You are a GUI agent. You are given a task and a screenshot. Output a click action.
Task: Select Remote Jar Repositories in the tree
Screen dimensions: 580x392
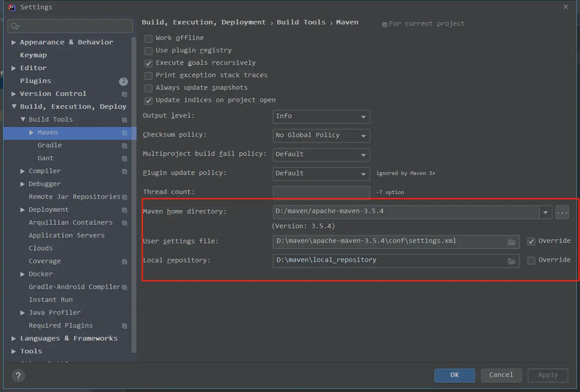coord(75,197)
